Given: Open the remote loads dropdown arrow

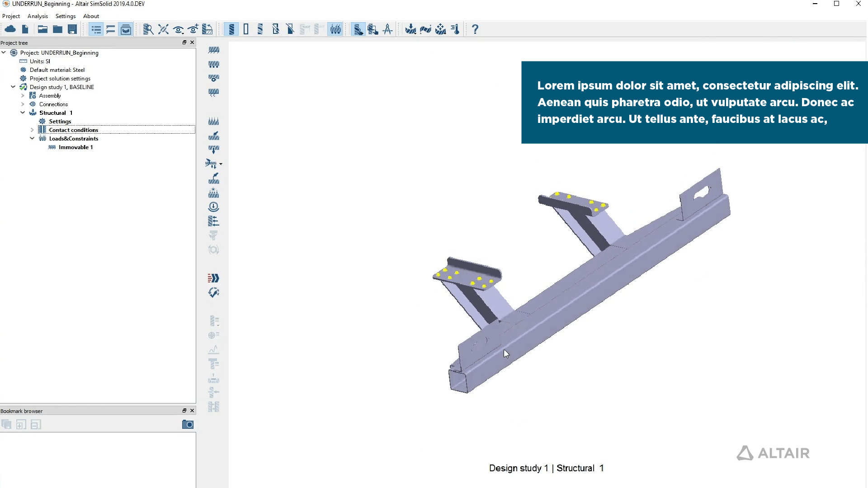Looking at the screenshot, I should pyautogui.click(x=221, y=164).
